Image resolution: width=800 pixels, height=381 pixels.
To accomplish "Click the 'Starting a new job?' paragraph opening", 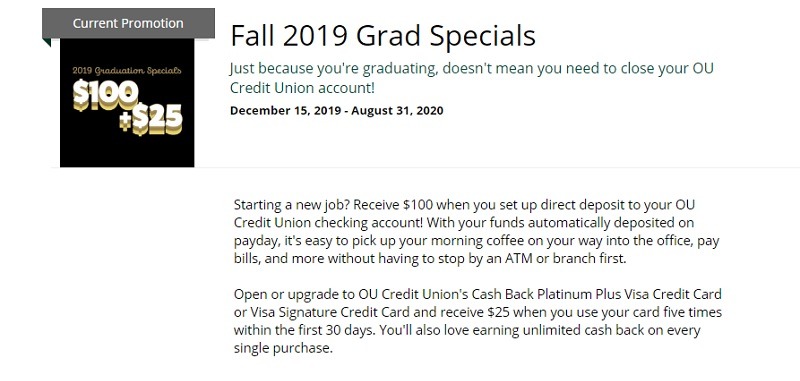I will pyautogui.click(x=292, y=205).
